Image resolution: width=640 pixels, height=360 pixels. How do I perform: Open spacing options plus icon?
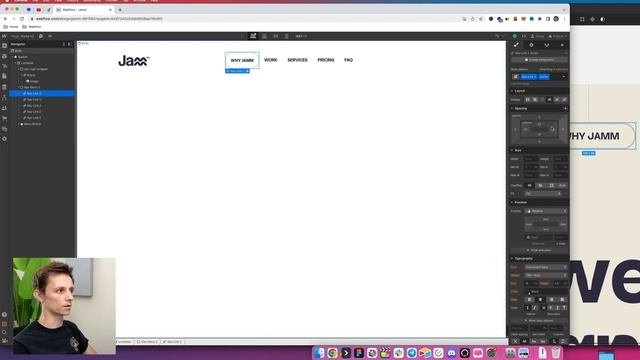(x=565, y=108)
